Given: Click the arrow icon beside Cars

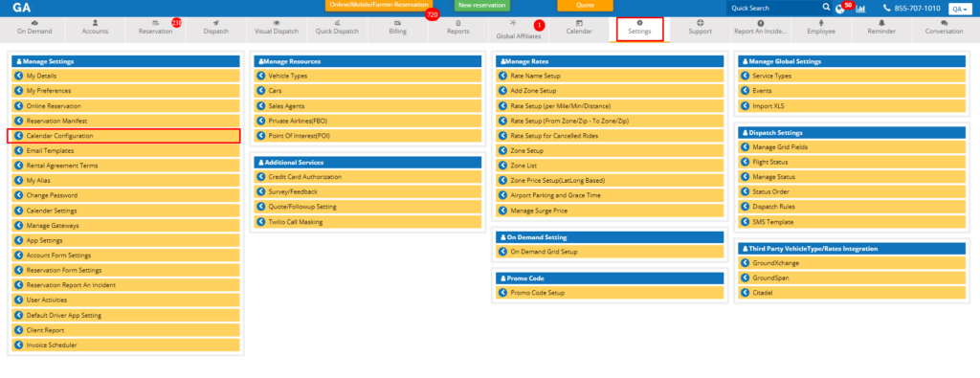Looking at the screenshot, I should point(260,91).
